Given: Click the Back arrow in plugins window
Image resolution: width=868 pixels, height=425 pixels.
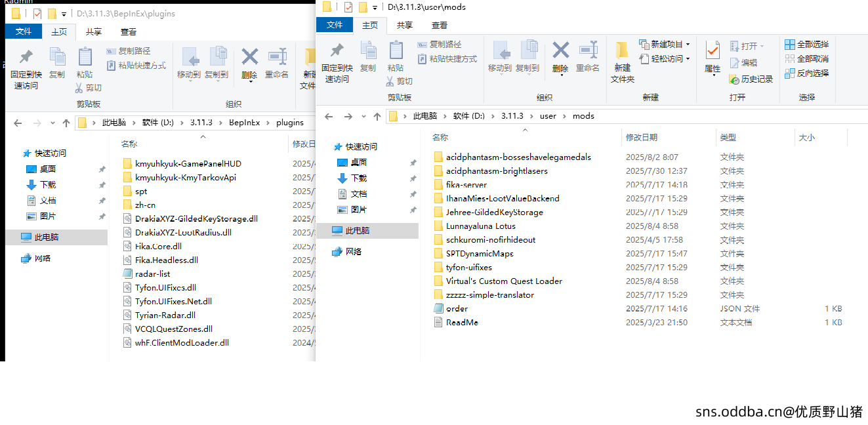Looking at the screenshot, I should point(18,123).
